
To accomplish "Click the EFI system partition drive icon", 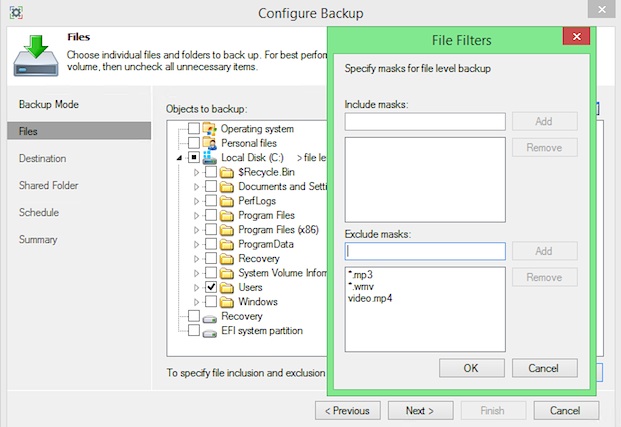I will [x=209, y=331].
